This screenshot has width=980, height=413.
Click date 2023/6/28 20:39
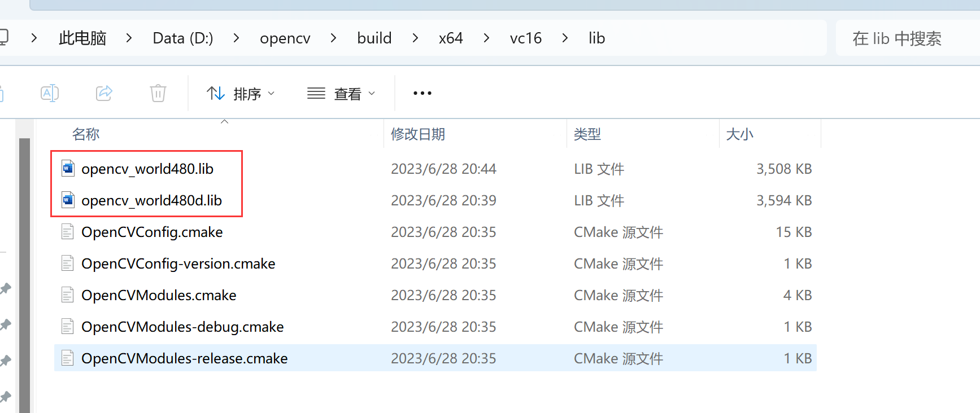(x=443, y=200)
